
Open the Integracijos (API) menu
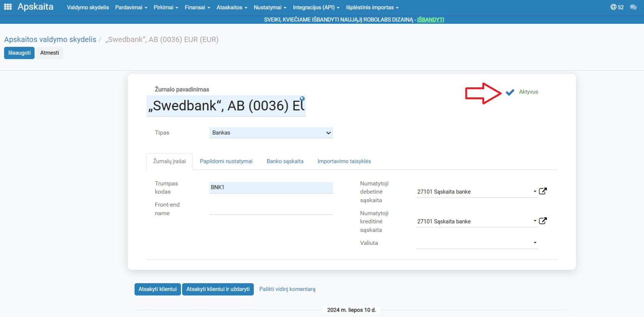[x=316, y=7]
